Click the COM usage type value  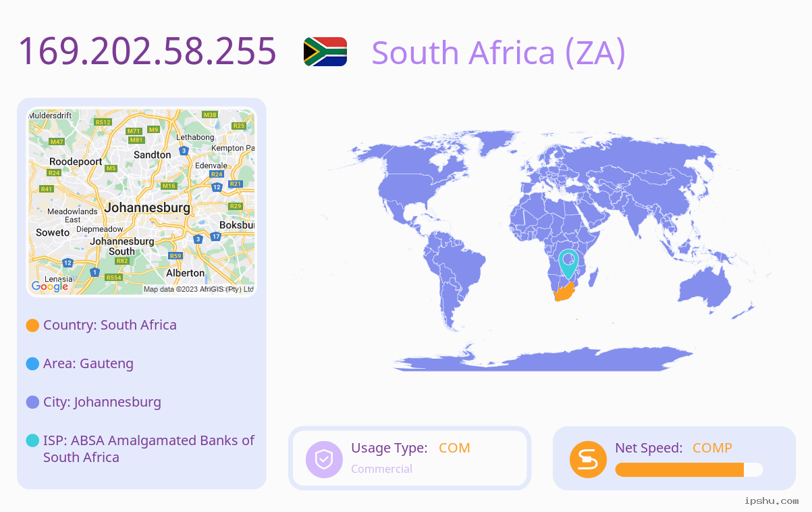(x=454, y=448)
